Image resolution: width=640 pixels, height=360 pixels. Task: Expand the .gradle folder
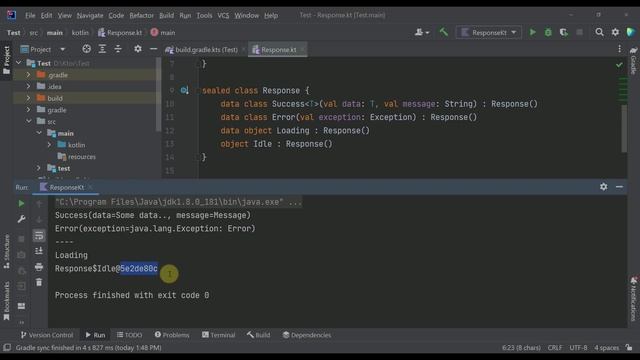pyautogui.click(x=29, y=75)
